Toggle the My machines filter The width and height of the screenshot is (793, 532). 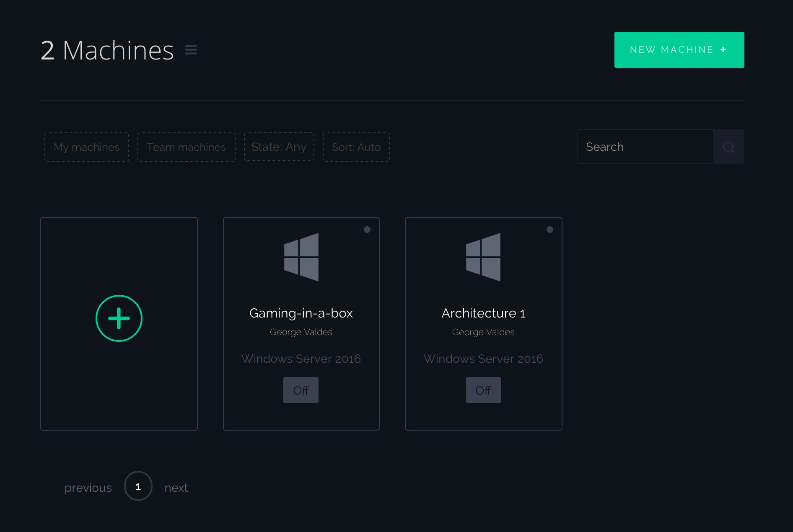87,147
